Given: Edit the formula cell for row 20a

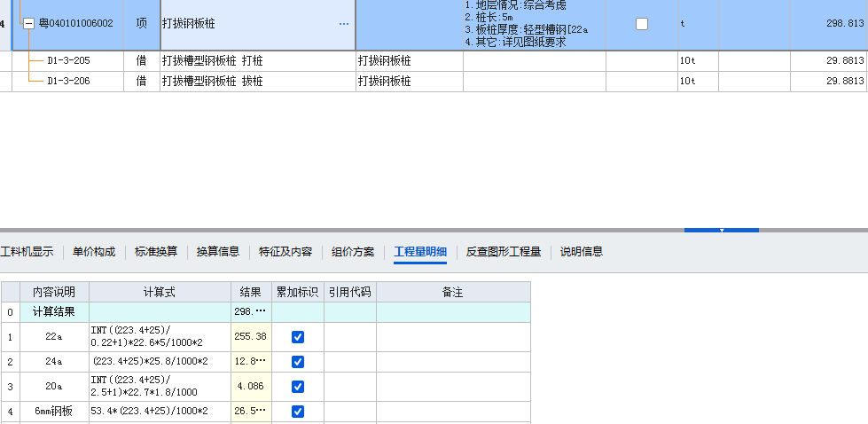Looking at the screenshot, I should (160, 387).
